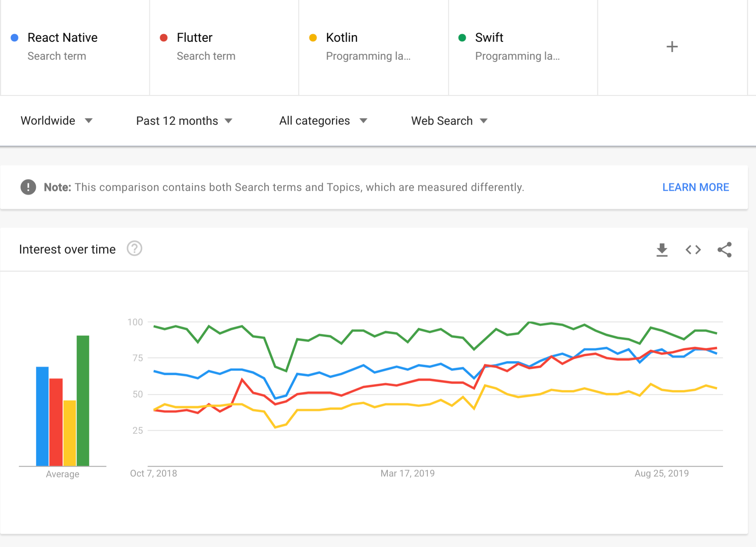The height and width of the screenshot is (547, 756).
Task: Click the 50 value axis label
Action: [x=138, y=394]
